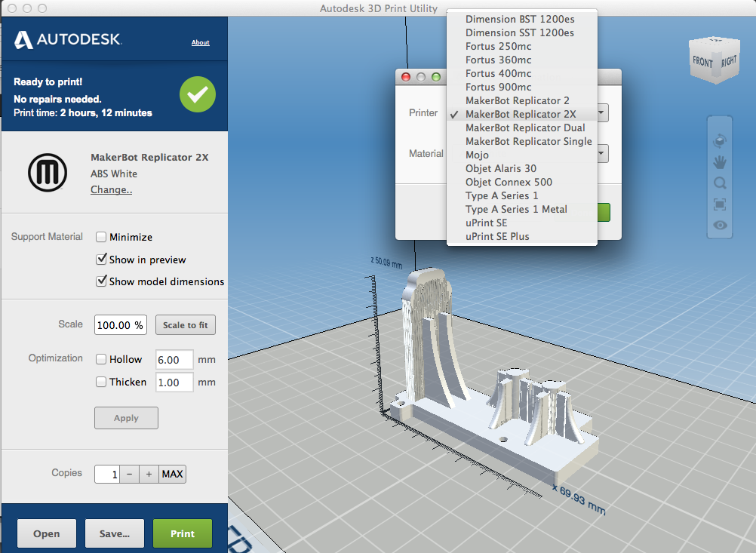Open the Change.. printer link
The height and width of the screenshot is (553, 756).
(111, 189)
